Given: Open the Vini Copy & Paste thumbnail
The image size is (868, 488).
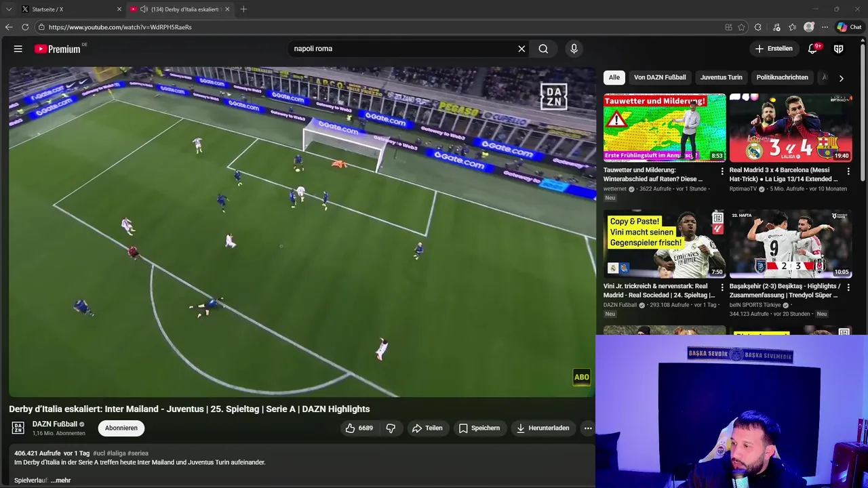Looking at the screenshot, I should (x=665, y=243).
